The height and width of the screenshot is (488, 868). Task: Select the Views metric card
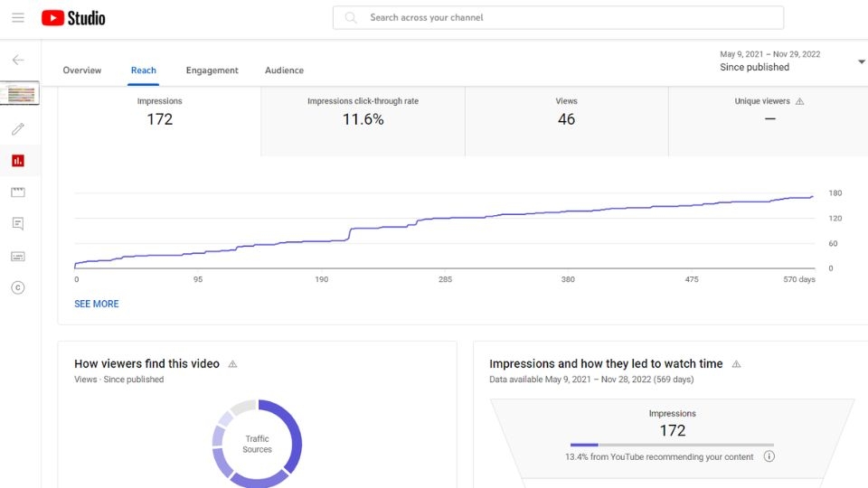[566, 120]
